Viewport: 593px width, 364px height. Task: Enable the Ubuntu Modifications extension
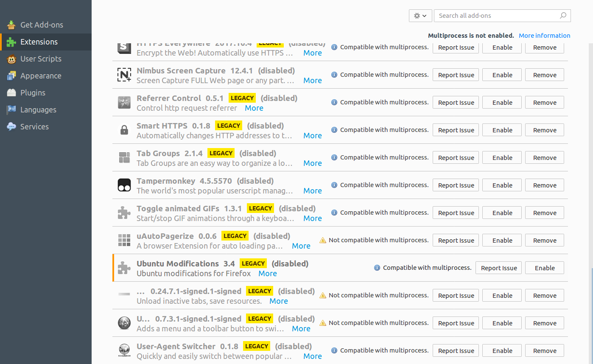pyautogui.click(x=545, y=268)
